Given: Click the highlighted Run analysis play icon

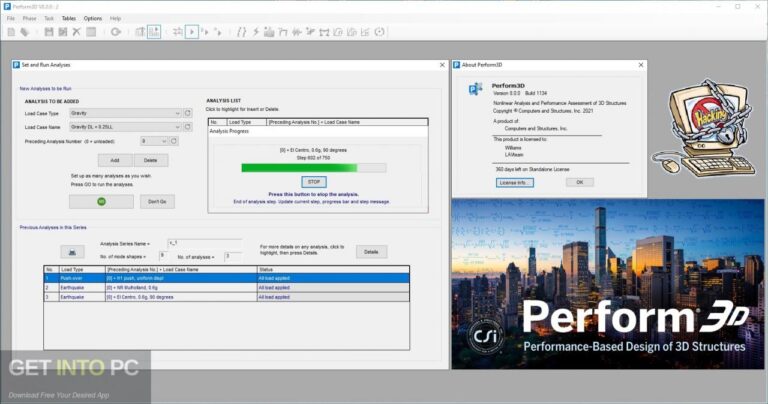Looking at the screenshot, I should (x=192, y=32).
